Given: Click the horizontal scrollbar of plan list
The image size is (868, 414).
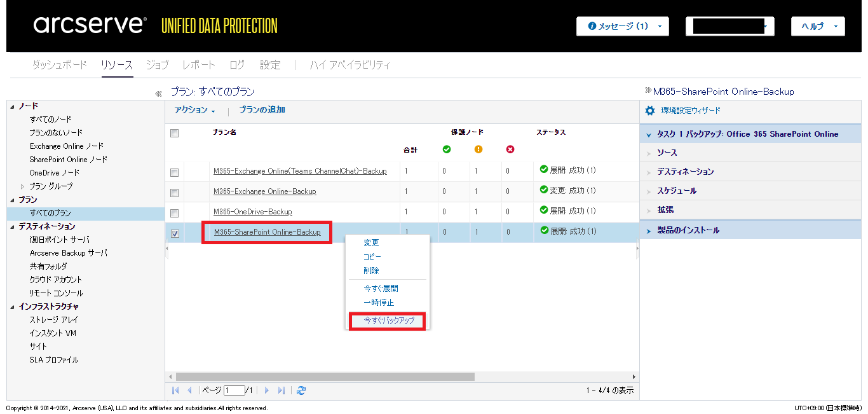Looking at the screenshot, I should 325,376.
